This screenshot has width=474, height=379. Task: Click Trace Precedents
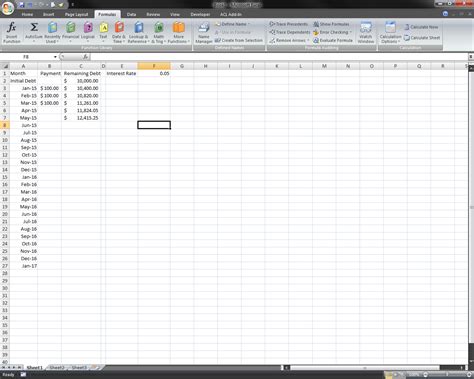(x=289, y=24)
